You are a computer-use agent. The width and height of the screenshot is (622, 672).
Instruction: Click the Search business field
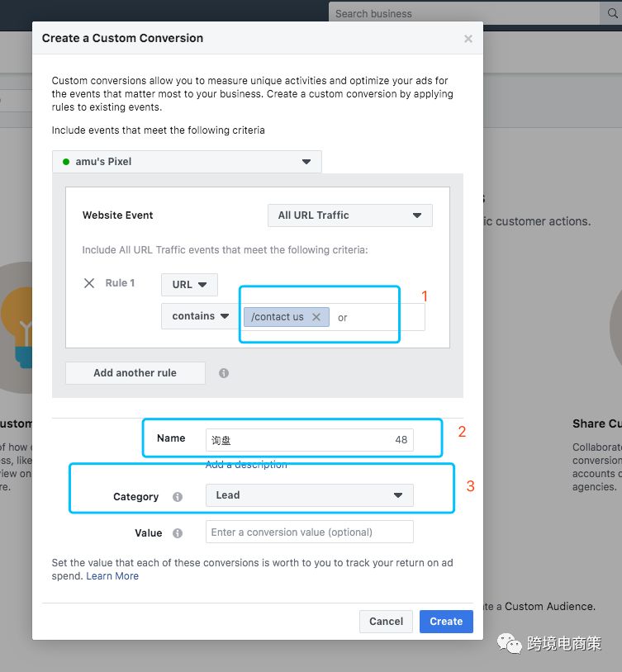(x=463, y=14)
